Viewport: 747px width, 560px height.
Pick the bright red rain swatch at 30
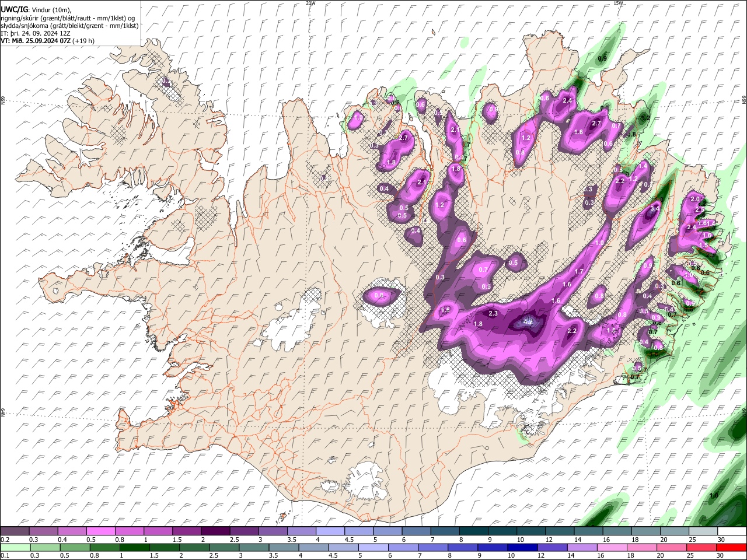pyautogui.click(x=731, y=547)
